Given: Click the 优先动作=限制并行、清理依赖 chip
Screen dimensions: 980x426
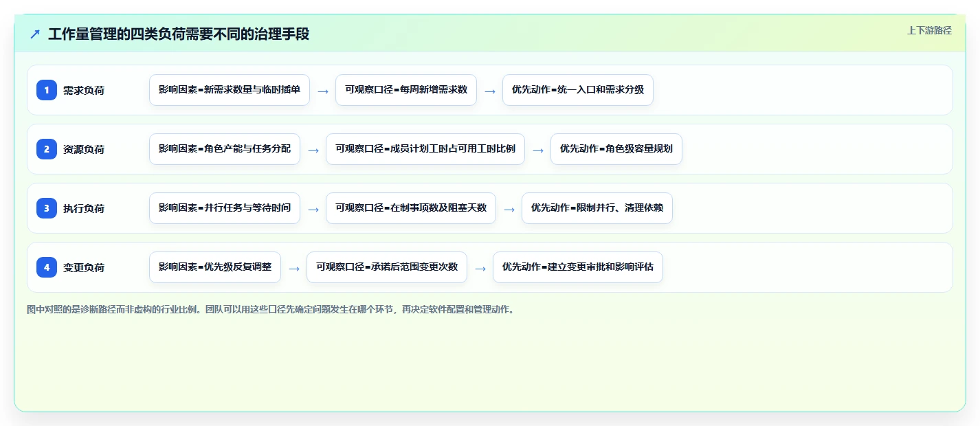Looking at the screenshot, I should (597, 208).
